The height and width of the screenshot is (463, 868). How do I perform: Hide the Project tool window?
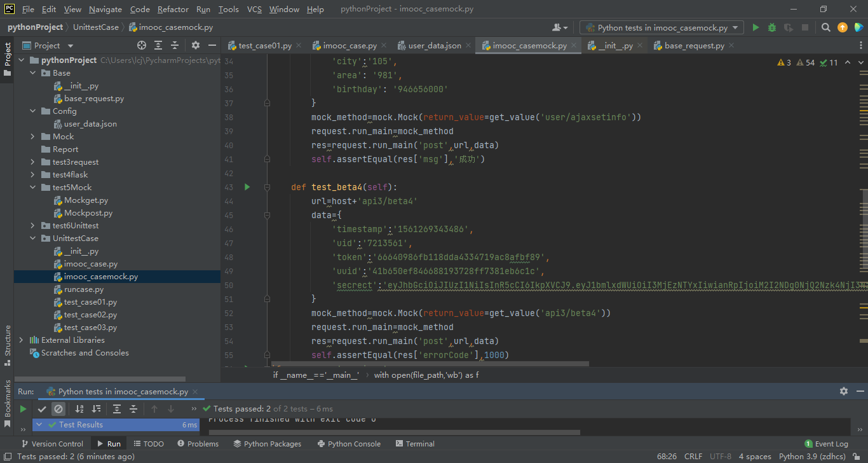[x=212, y=45]
